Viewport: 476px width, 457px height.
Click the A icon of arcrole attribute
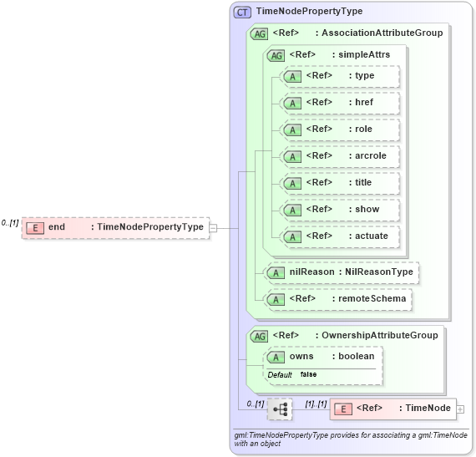click(292, 157)
